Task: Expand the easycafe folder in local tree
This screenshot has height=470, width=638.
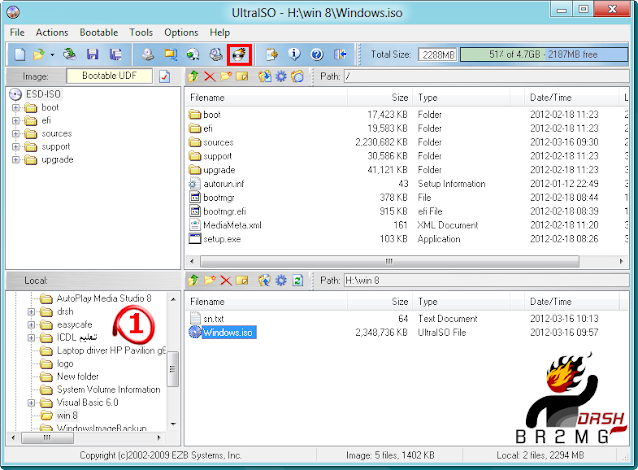Action: (x=31, y=325)
